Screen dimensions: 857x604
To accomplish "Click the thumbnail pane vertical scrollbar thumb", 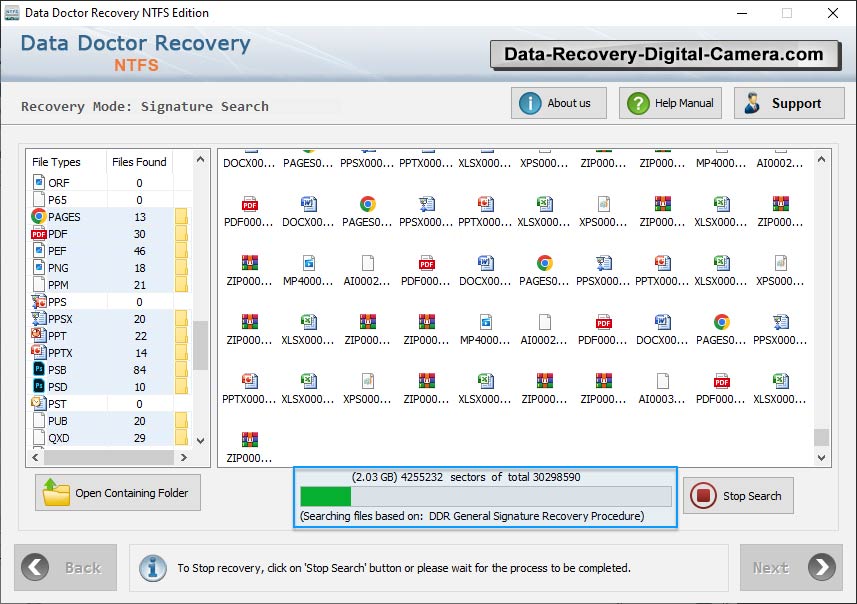I will pyautogui.click(x=821, y=437).
